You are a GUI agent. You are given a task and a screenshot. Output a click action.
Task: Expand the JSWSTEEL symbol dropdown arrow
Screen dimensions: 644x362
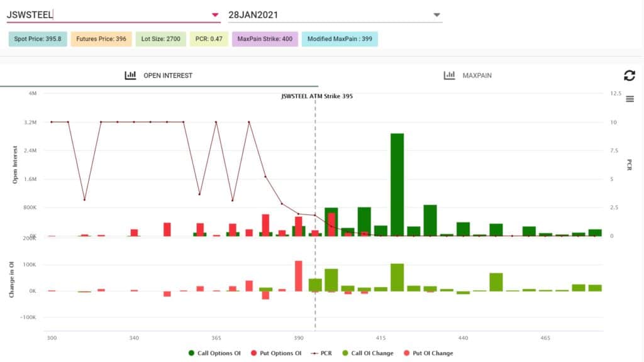tap(215, 15)
